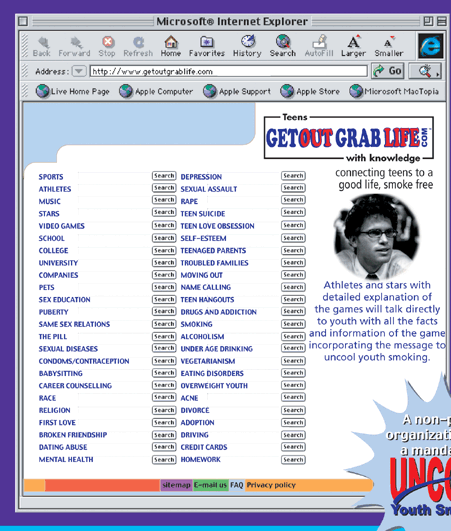
Task: Open the VEGETARIANISM topic link
Action: tap(208, 361)
